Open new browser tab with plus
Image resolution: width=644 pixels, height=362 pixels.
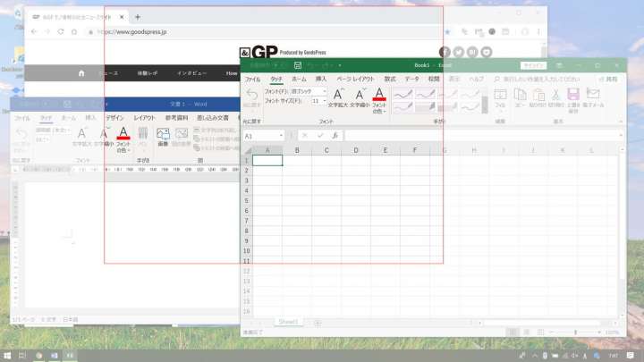tap(138, 17)
